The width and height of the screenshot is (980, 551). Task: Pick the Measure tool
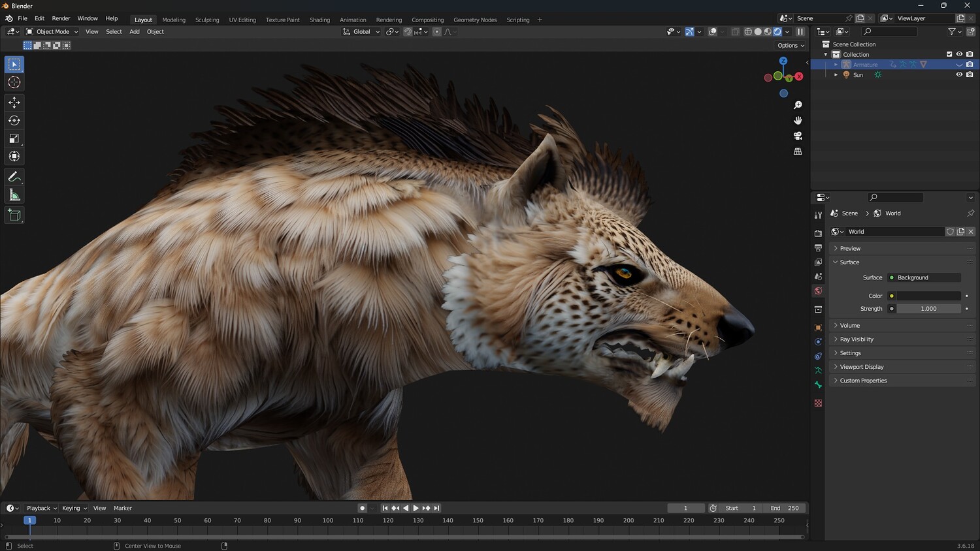point(14,195)
